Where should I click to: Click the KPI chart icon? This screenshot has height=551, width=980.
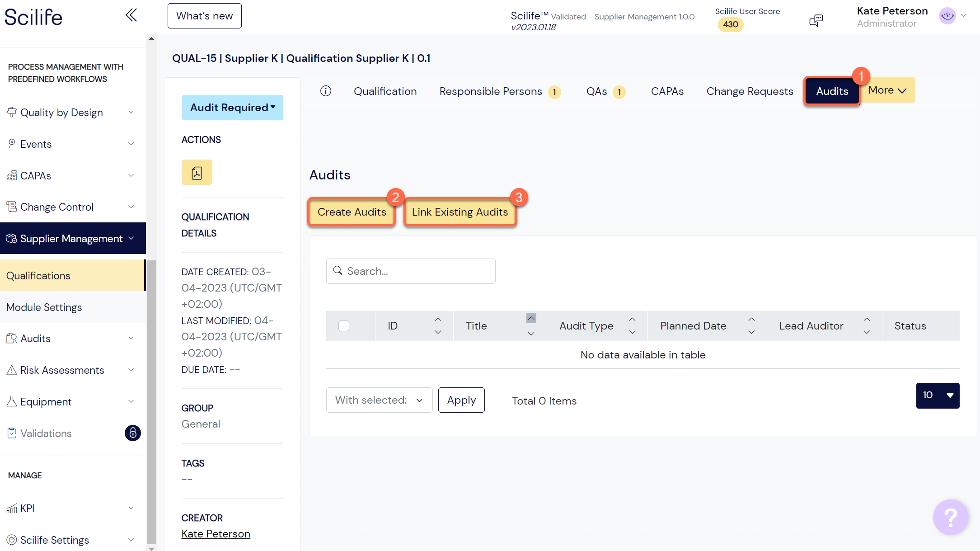coord(12,509)
